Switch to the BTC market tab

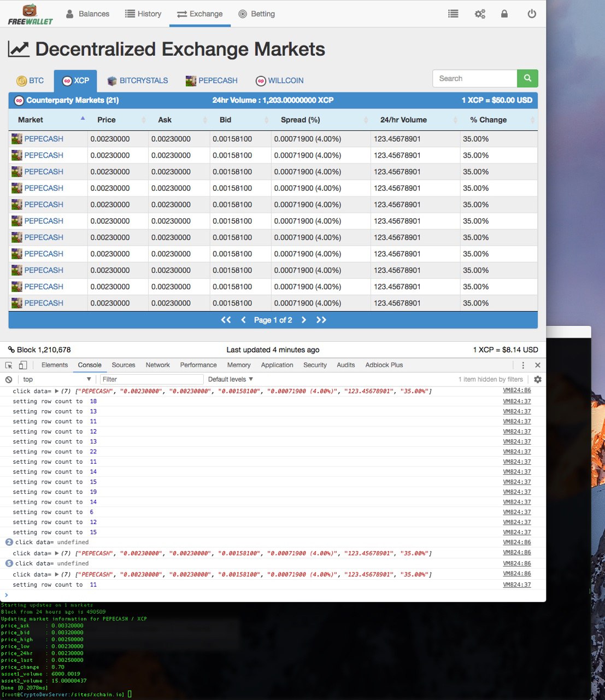point(30,80)
